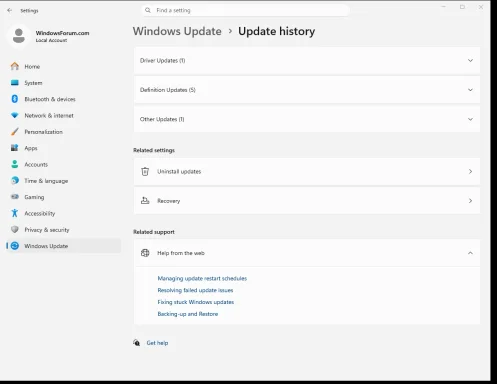The height and width of the screenshot is (384, 497).
Task: Click the System monitor icon
Action: pyautogui.click(x=15, y=83)
